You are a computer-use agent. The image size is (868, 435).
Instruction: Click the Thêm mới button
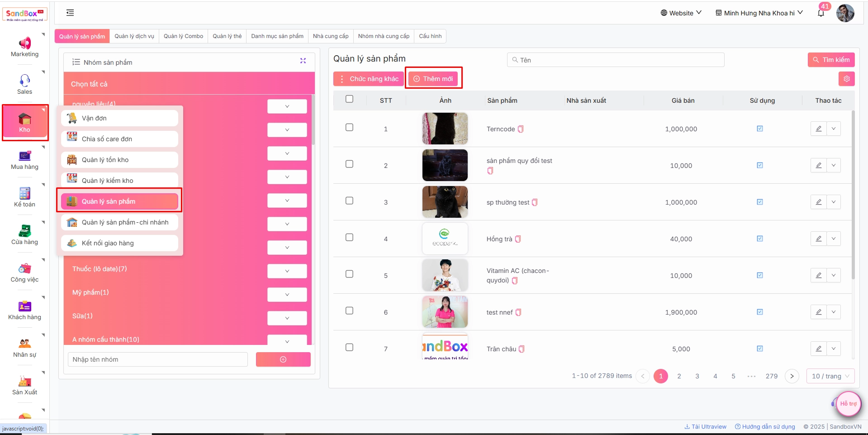(433, 79)
